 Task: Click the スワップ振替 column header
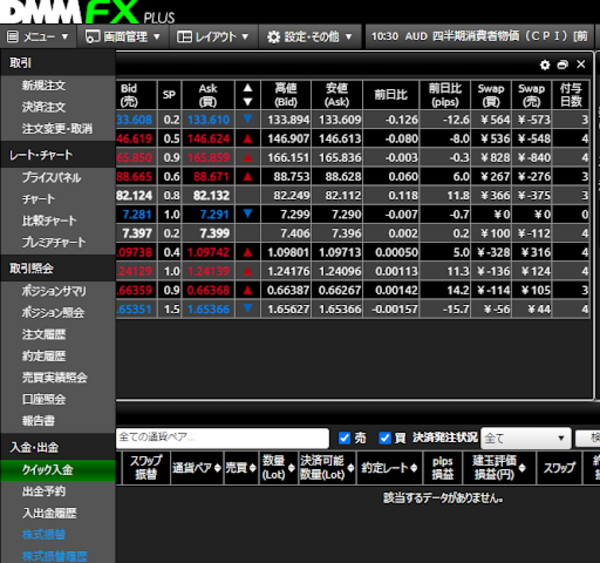(x=146, y=468)
